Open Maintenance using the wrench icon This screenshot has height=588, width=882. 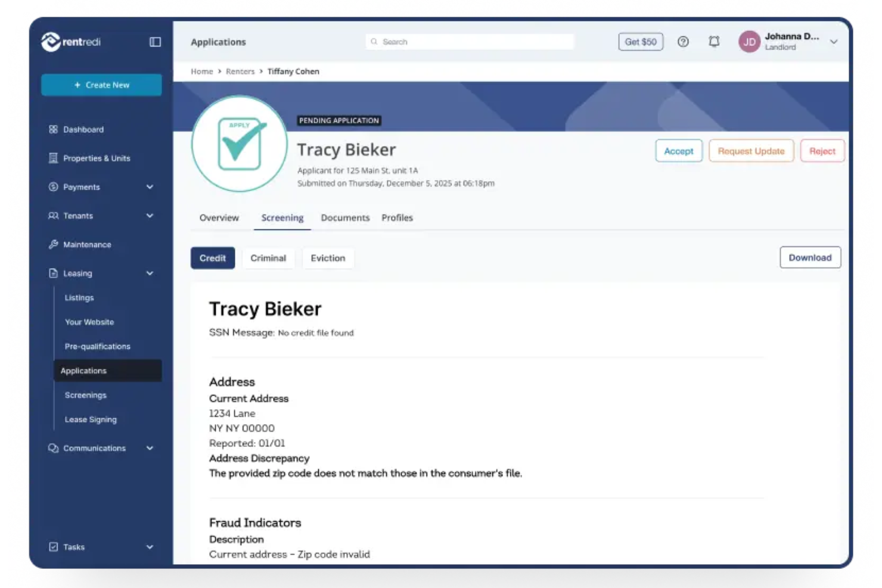click(x=52, y=244)
